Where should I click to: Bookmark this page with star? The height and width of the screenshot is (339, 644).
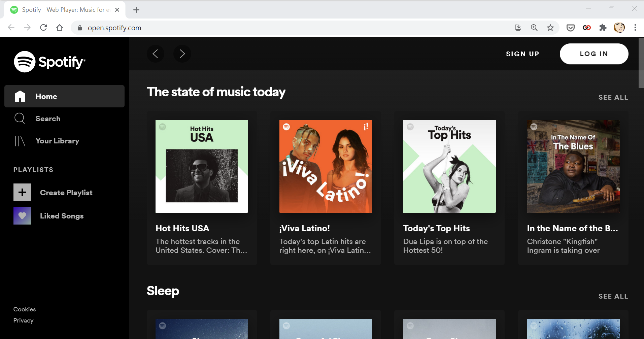(x=550, y=28)
